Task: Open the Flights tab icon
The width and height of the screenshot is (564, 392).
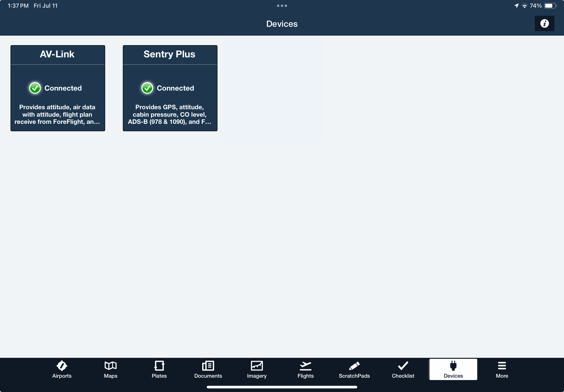Action: tap(305, 366)
